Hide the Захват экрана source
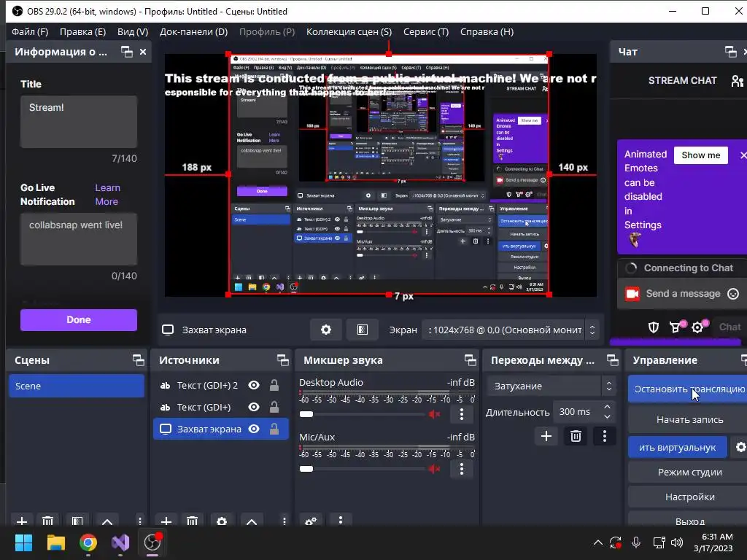 pos(254,429)
